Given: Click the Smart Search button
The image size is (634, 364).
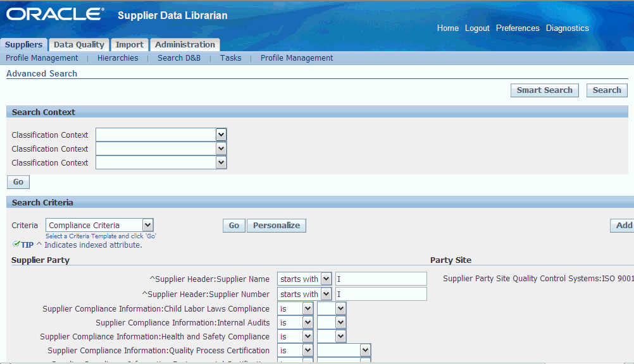Looking at the screenshot, I should (544, 90).
